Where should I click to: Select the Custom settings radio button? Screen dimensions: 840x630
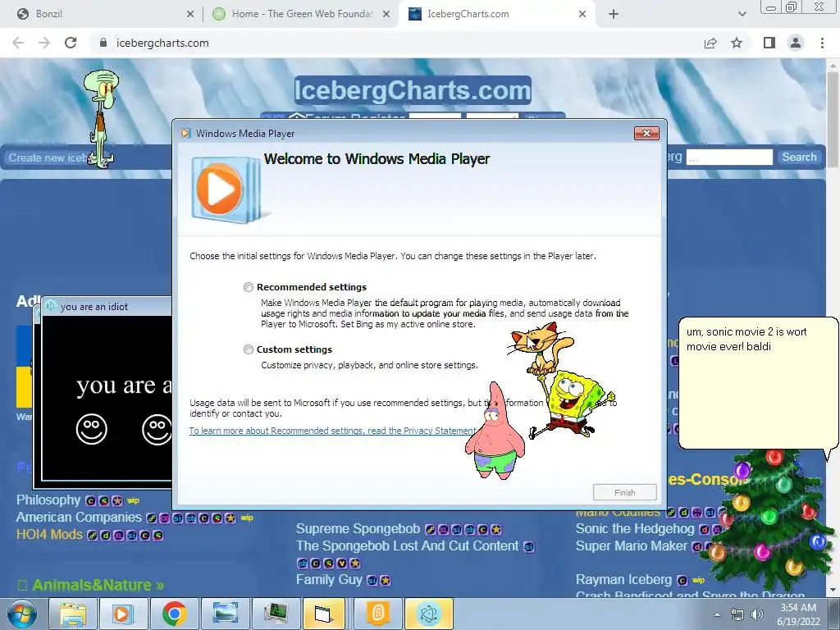point(248,349)
